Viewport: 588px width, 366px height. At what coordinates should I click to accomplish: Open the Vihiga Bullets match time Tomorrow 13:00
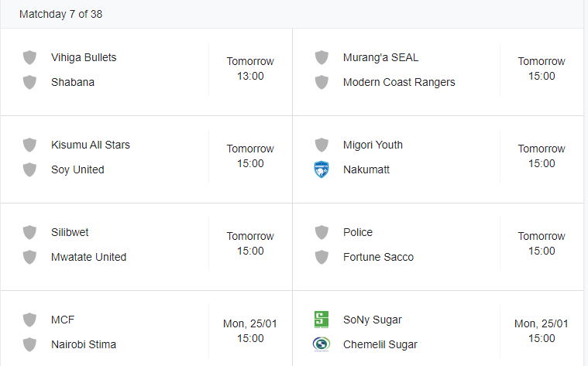(250, 69)
